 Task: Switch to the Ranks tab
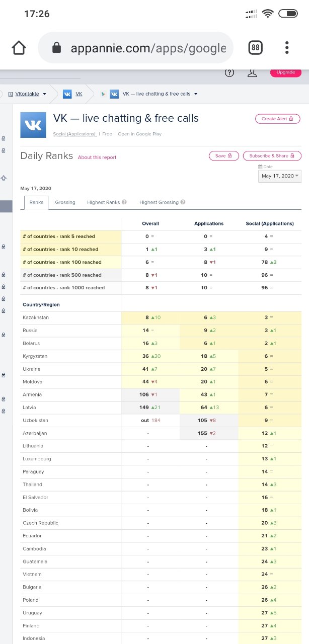click(36, 202)
